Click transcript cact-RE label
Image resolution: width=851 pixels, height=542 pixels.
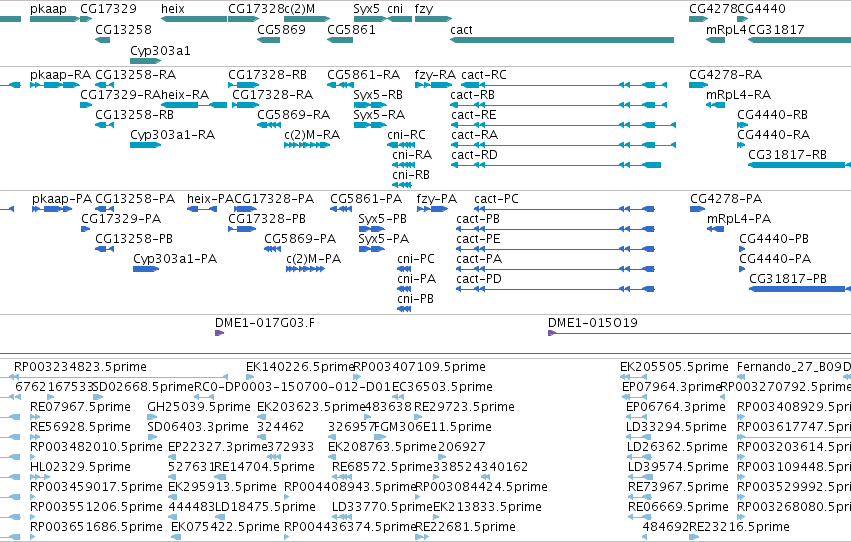[x=474, y=115]
